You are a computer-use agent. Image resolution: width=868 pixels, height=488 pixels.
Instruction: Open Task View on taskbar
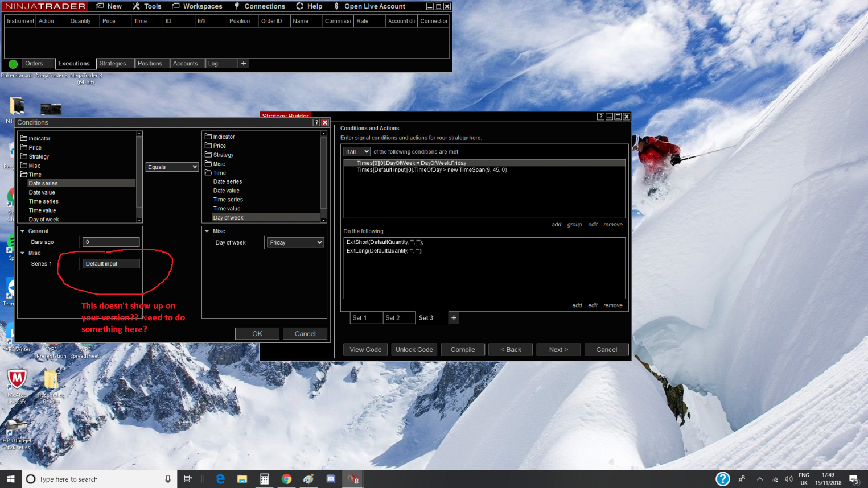point(188,479)
